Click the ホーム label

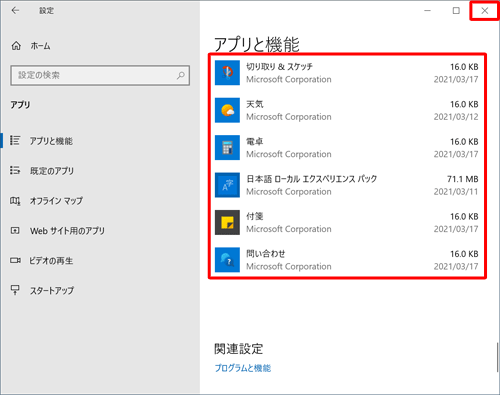tap(40, 46)
